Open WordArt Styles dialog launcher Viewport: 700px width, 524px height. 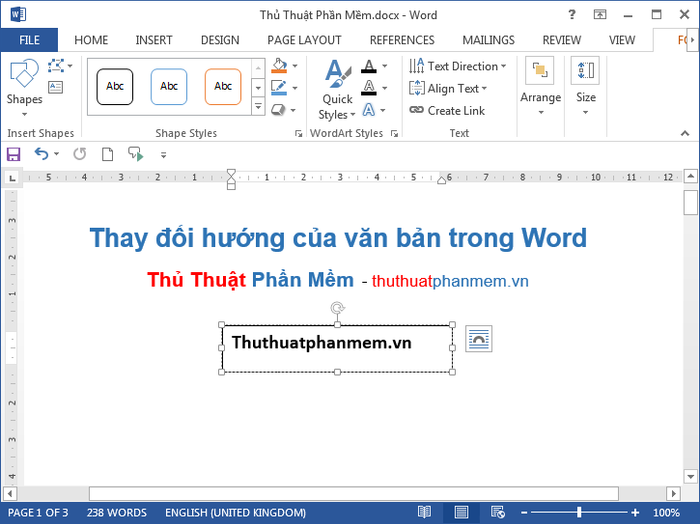click(394, 133)
